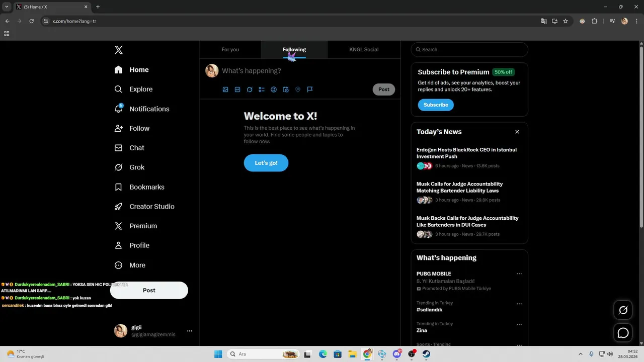Open floating chat messages button

(623, 333)
